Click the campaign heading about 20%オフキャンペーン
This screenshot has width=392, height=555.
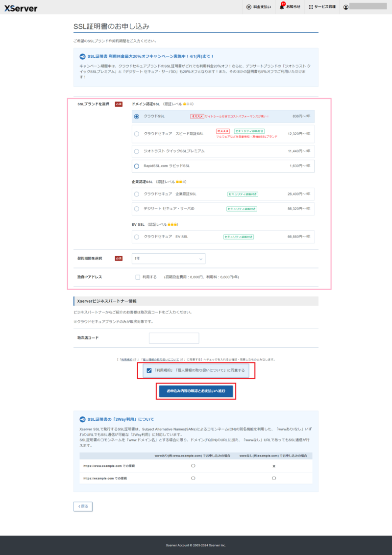[x=150, y=56]
